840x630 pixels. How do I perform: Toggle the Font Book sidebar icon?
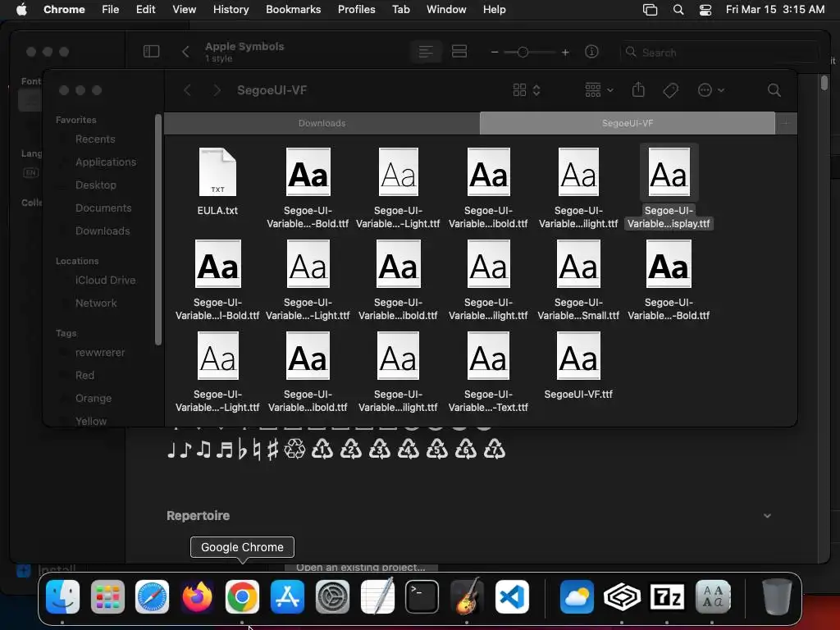pos(152,52)
